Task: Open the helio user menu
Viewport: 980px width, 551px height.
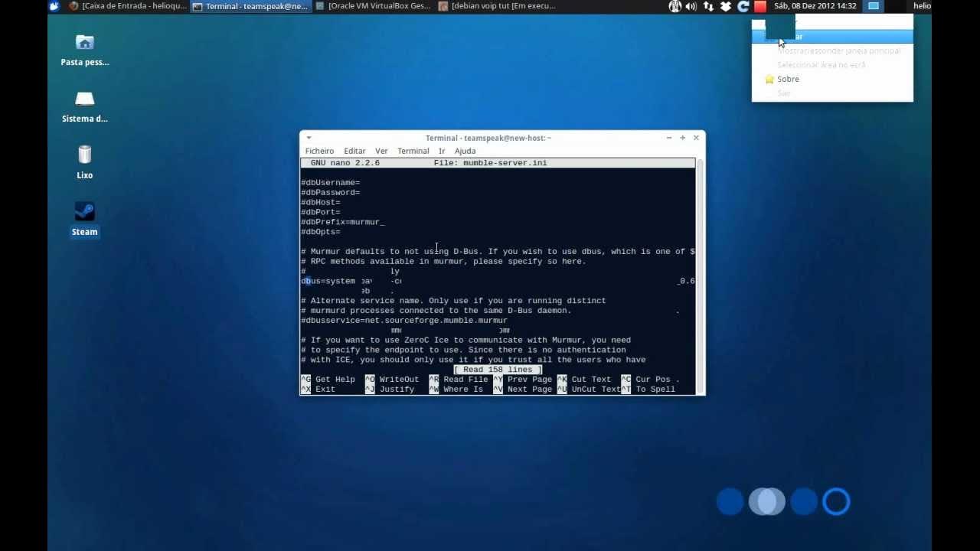Action: (x=922, y=6)
